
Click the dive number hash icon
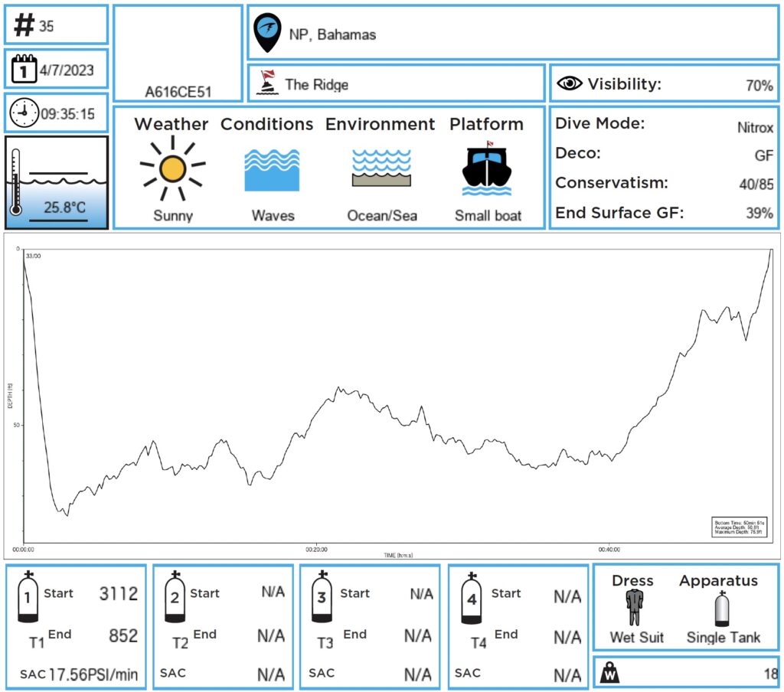click(x=24, y=26)
